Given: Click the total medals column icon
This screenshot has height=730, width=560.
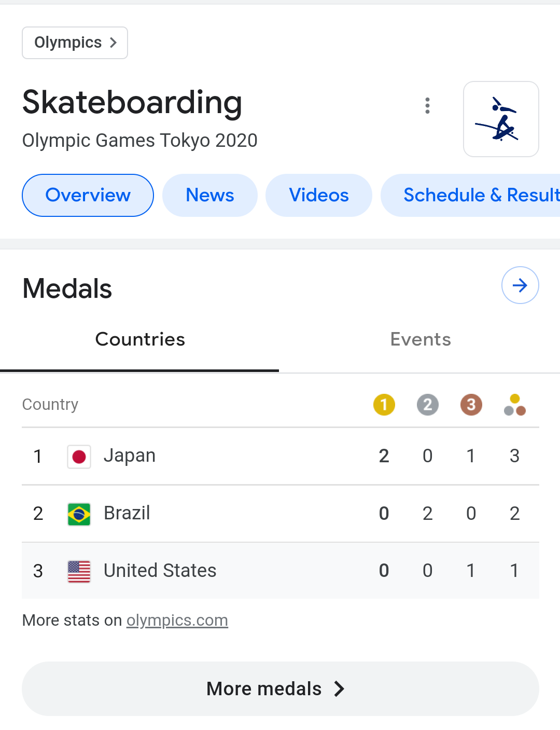Looking at the screenshot, I should pyautogui.click(x=514, y=405).
